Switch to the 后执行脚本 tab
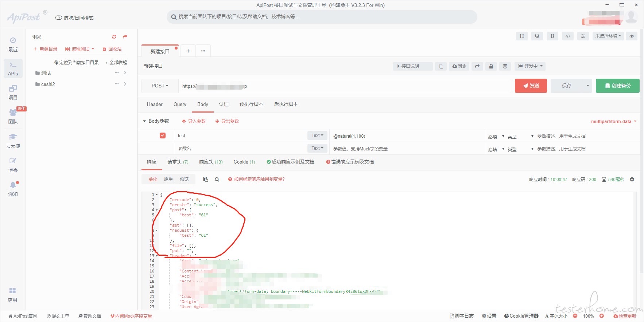644x322 pixels. (x=286, y=105)
